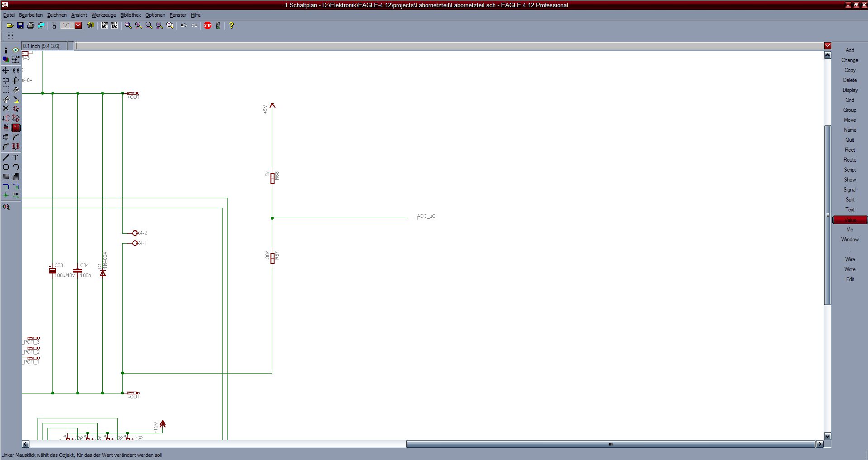Select the Text T tool
868x460 pixels.
pos(16,158)
